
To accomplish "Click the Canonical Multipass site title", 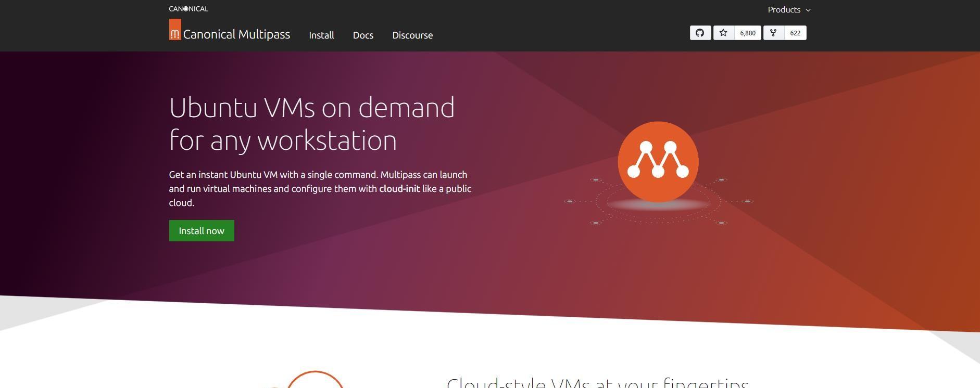I will point(236,35).
